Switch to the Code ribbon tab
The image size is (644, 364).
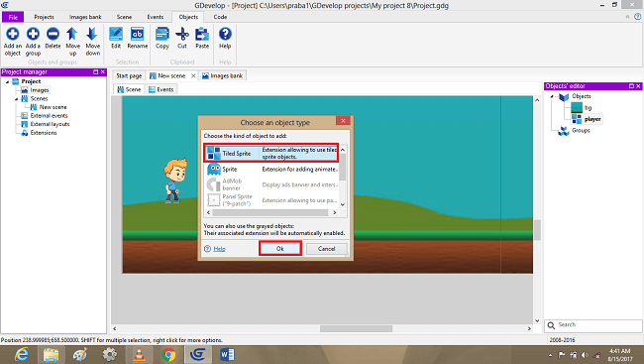coord(220,17)
